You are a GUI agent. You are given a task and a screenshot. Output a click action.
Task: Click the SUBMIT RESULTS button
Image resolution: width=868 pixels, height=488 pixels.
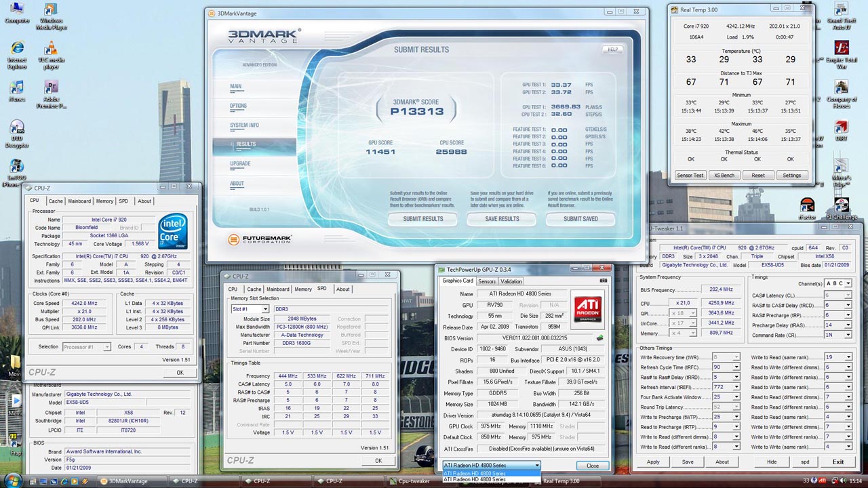tap(423, 219)
